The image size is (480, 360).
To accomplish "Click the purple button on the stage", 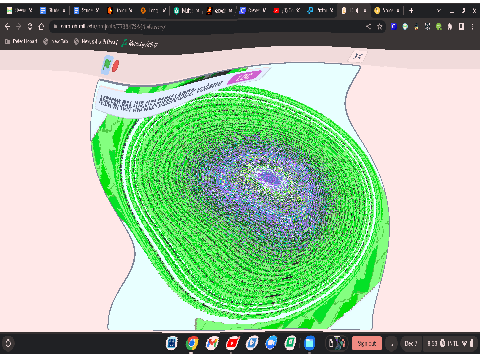I will pyautogui.click(x=245, y=77).
